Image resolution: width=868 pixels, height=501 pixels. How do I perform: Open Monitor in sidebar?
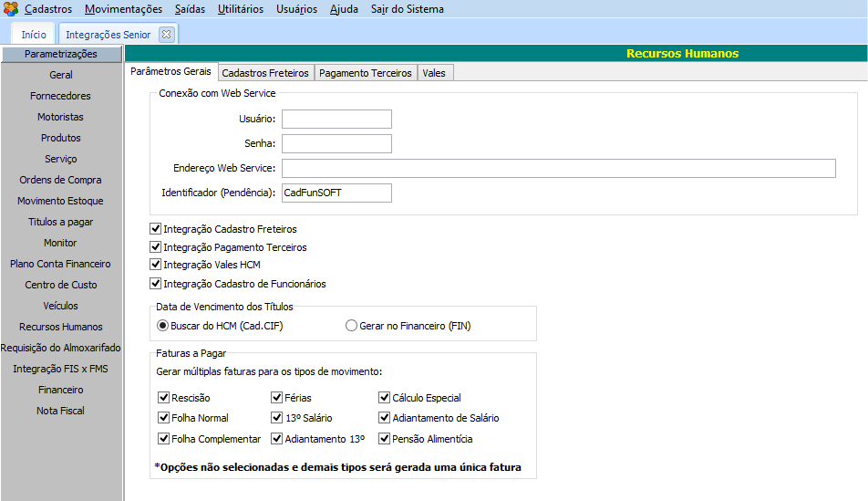pyautogui.click(x=61, y=244)
